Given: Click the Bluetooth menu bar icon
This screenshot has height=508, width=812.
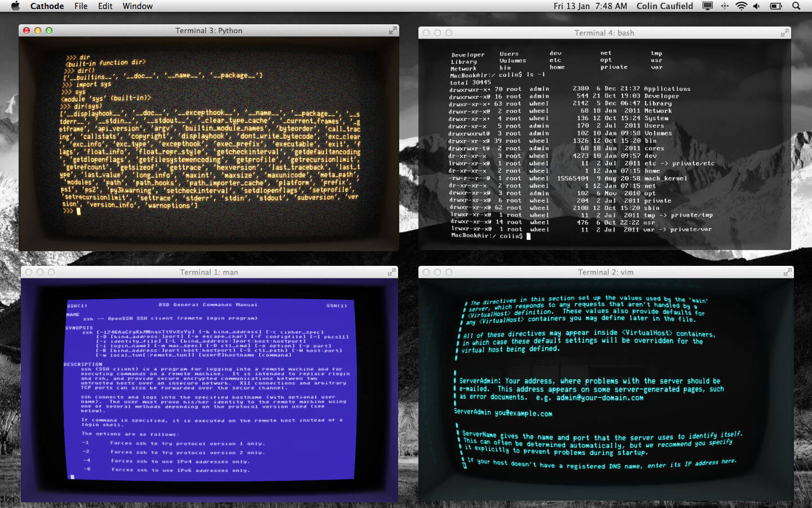Looking at the screenshot, I should pos(725,6).
